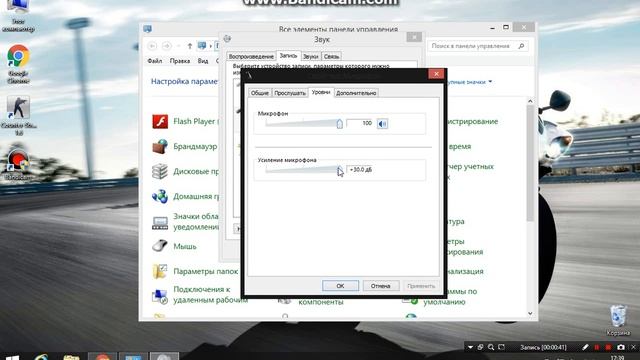Image resolution: width=640 pixels, height=360 pixels.
Task: Click the Microphone level slider thumb
Action: pyautogui.click(x=340, y=123)
